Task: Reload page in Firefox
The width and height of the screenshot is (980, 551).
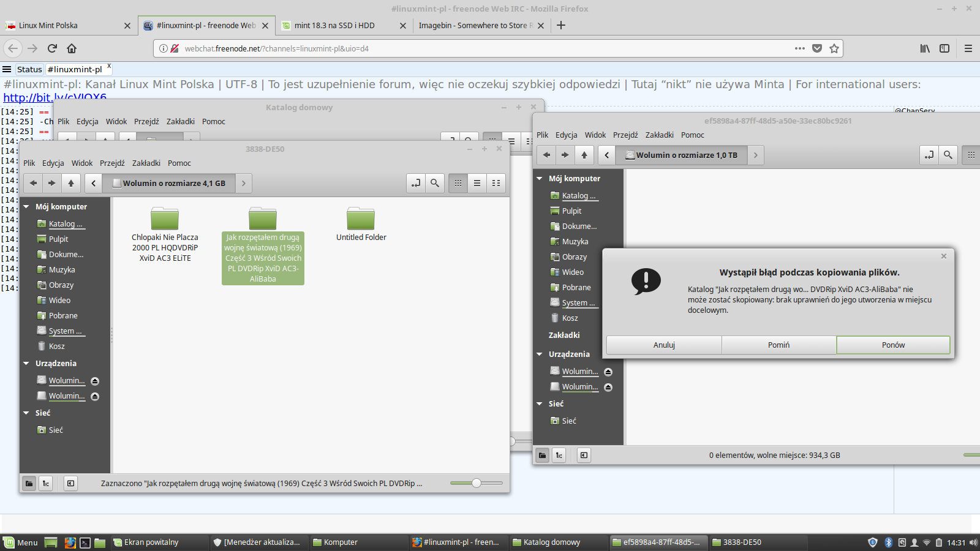Action: click(52, 48)
